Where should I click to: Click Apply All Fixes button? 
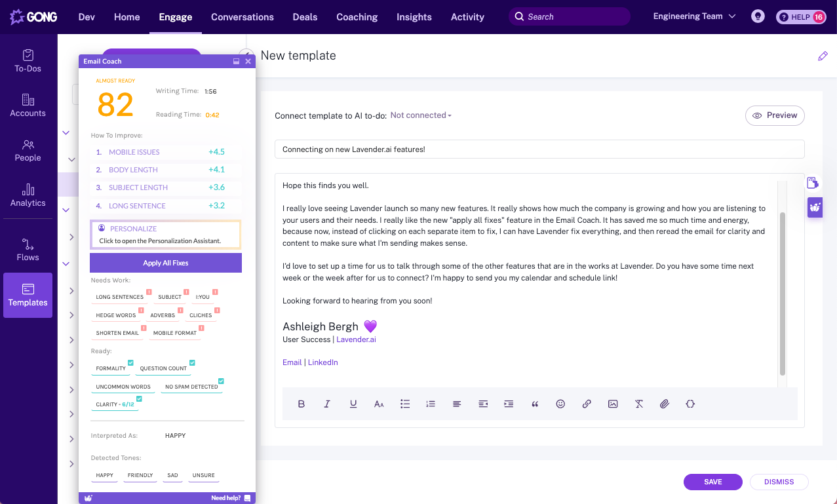coord(166,263)
